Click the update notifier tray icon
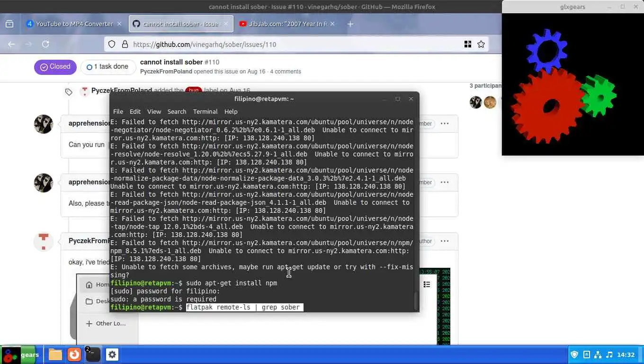The width and height of the screenshot is (644, 364). click(587, 355)
